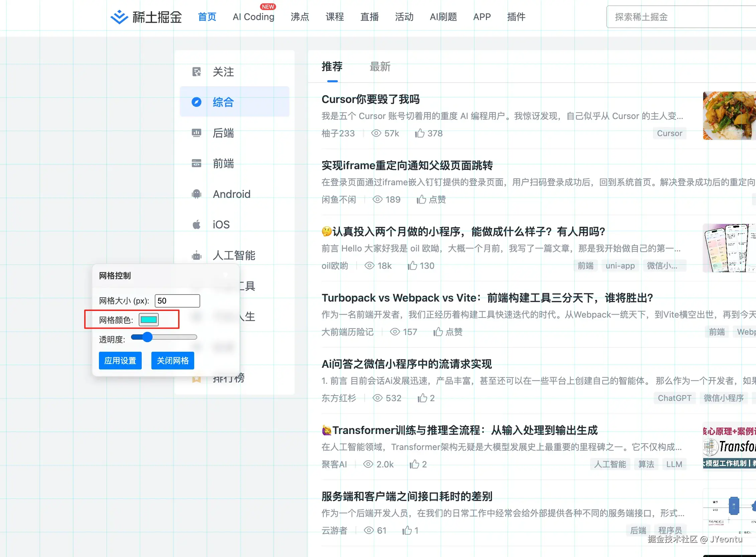Image resolution: width=756 pixels, height=557 pixels.
Task: Click the Android robot icon
Action: [x=197, y=194]
